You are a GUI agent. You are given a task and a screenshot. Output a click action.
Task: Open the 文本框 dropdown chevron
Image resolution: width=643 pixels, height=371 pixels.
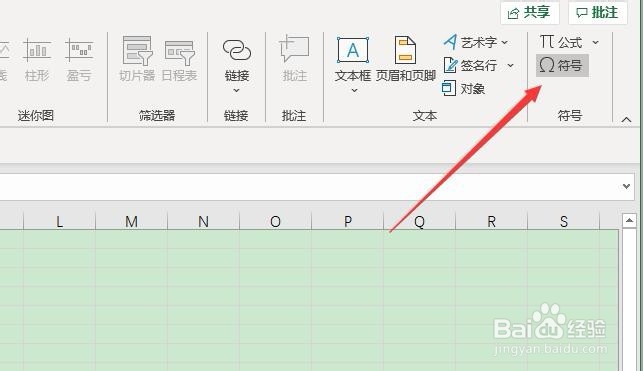pos(354,90)
